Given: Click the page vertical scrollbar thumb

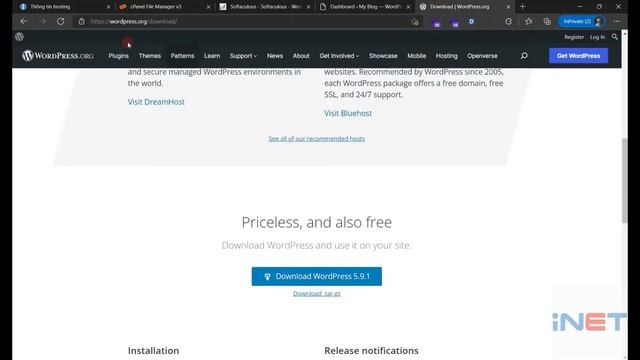Looking at the screenshot, I should (624, 180).
